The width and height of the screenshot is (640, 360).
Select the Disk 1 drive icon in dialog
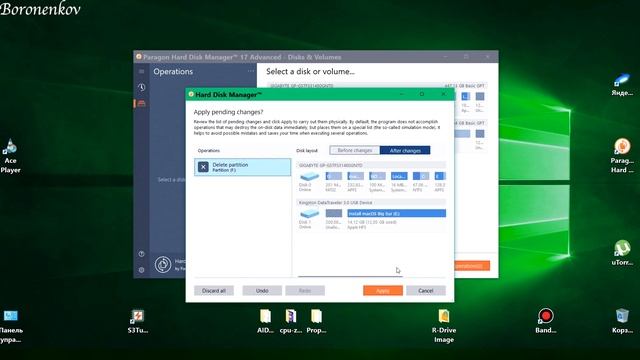309,213
